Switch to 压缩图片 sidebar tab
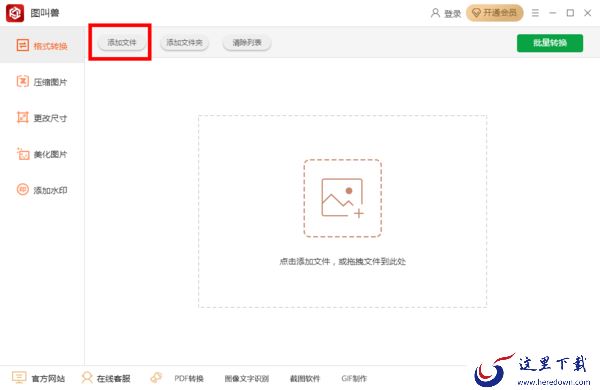Image resolution: width=600 pixels, height=390 pixels. (x=42, y=82)
